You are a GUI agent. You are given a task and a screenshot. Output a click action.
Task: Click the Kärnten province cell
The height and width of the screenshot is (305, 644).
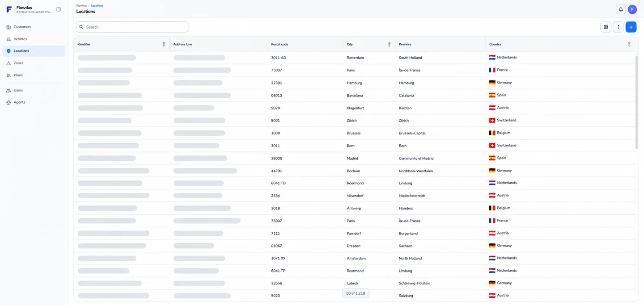coord(405,108)
